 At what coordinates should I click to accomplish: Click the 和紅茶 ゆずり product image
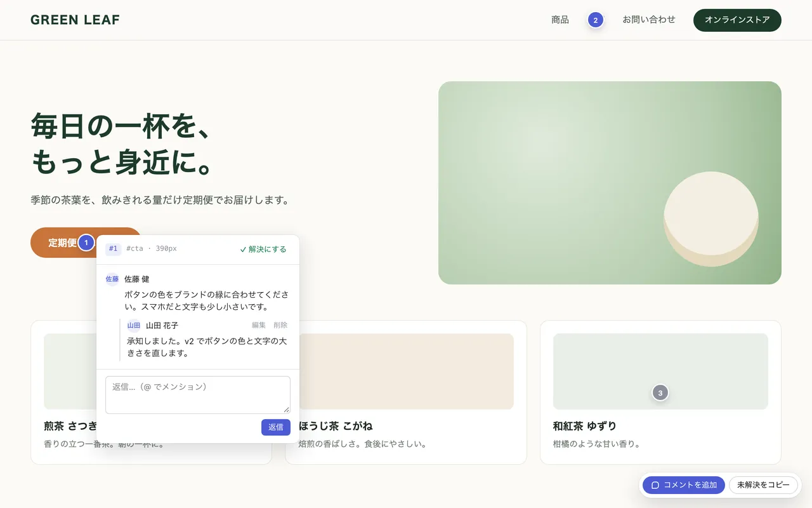[660, 371]
